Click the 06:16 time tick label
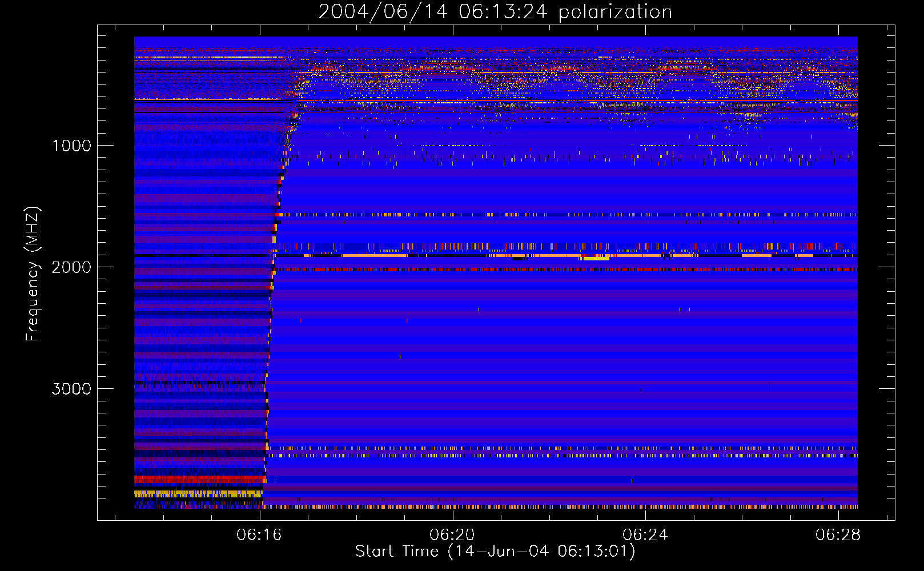The height and width of the screenshot is (571, 924). coord(259,535)
